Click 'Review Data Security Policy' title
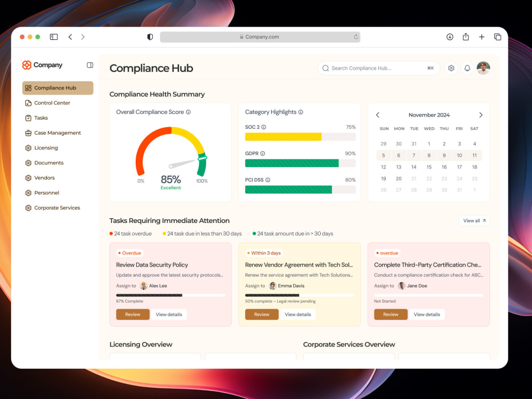Image resolution: width=532 pixels, height=399 pixels. pyautogui.click(x=152, y=265)
